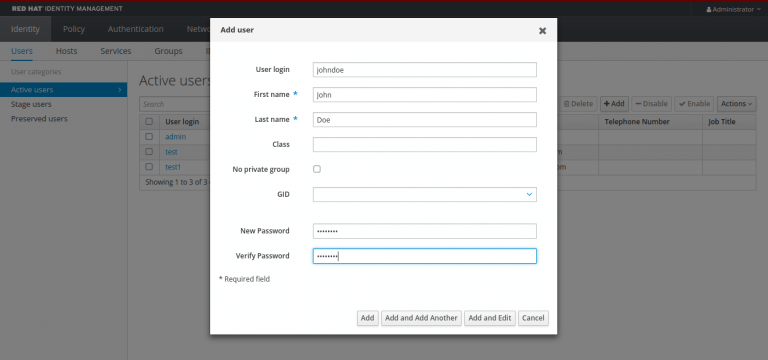The height and width of the screenshot is (360, 768).
Task: Click the Search users field
Action: tap(175, 104)
